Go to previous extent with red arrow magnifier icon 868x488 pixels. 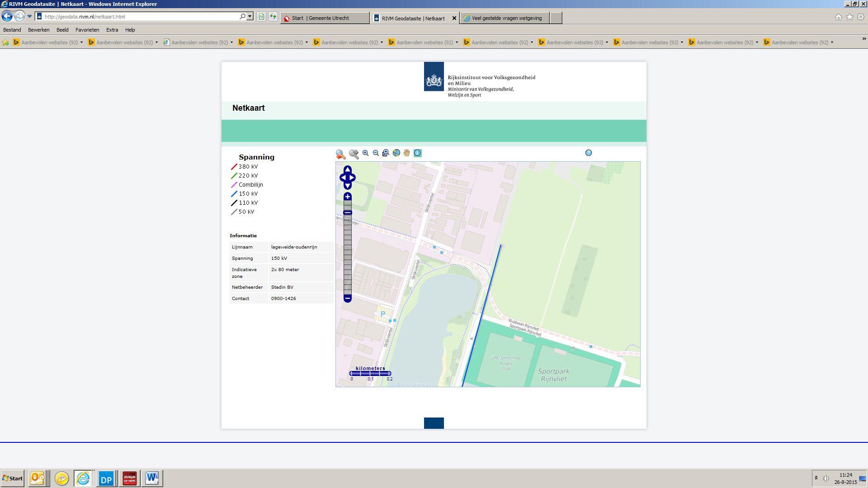click(340, 153)
